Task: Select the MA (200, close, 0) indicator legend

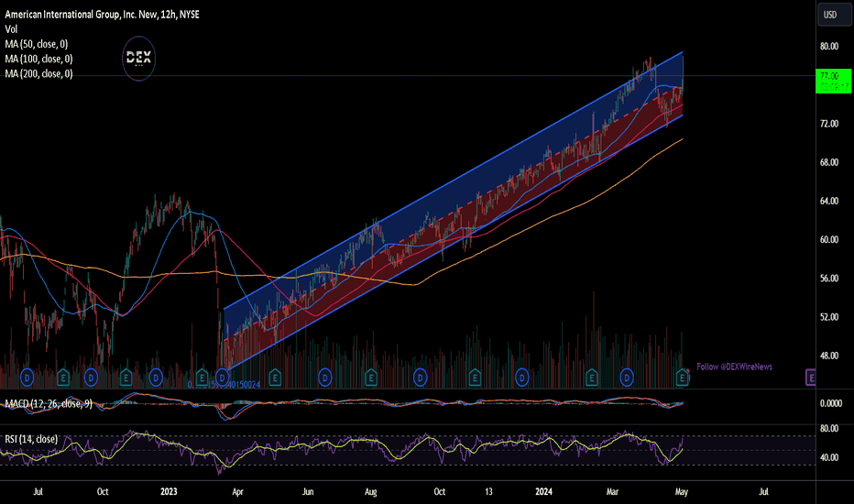Action: tap(38, 73)
